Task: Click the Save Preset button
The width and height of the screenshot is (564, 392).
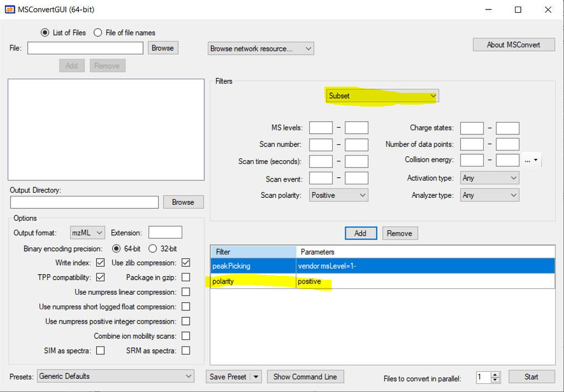Action: (229, 377)
